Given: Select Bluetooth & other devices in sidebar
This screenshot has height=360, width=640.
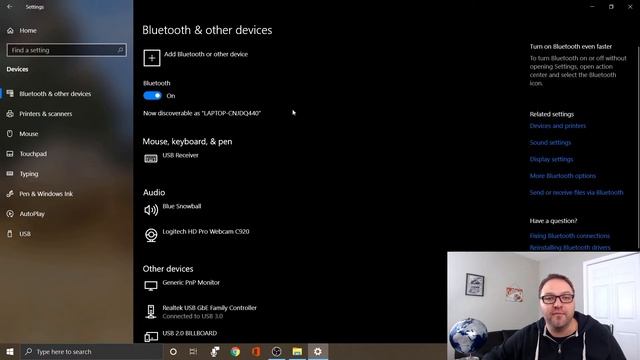Looking at the screenshot, I should pos(55,94).
